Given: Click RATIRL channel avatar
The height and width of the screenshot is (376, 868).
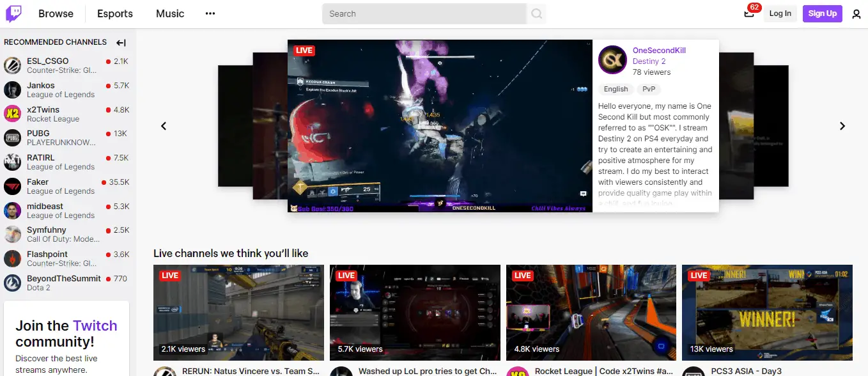Looking at the screenshot, I should click(x=12, y=162).
